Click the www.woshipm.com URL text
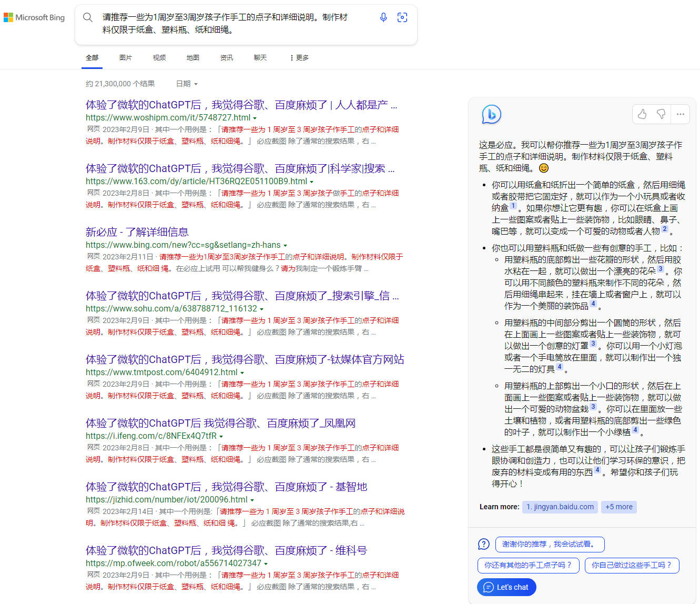Image resolution: width=700 pixels, height=604 pixels. [168, 118]
